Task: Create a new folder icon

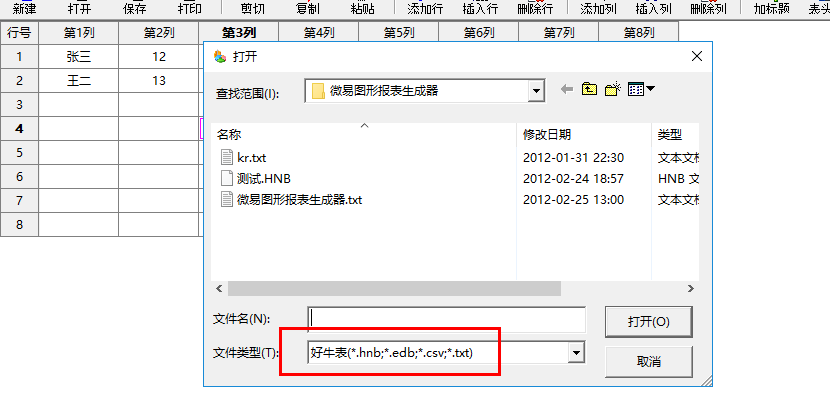Action: click(x=612, y=89)
